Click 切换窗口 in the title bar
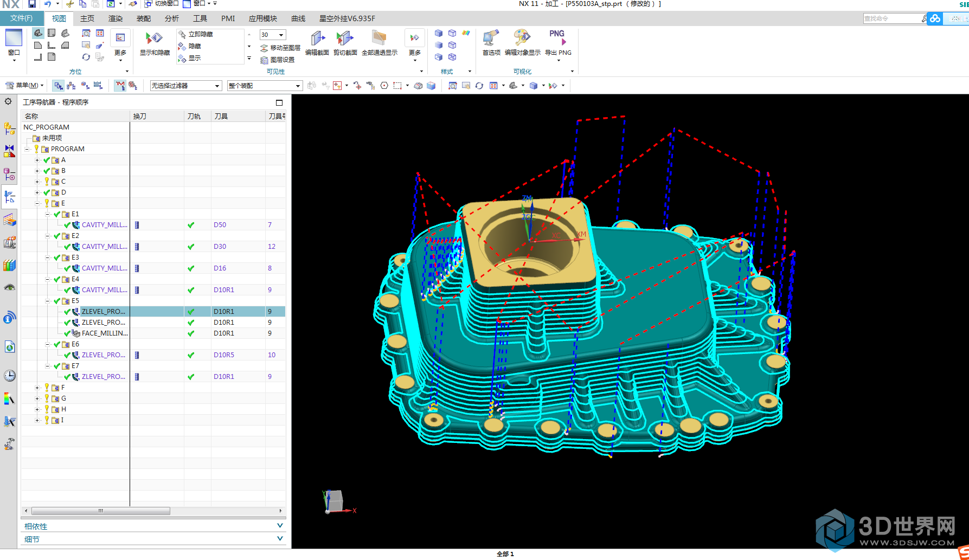The image size is (969, 560). [162, 4]
